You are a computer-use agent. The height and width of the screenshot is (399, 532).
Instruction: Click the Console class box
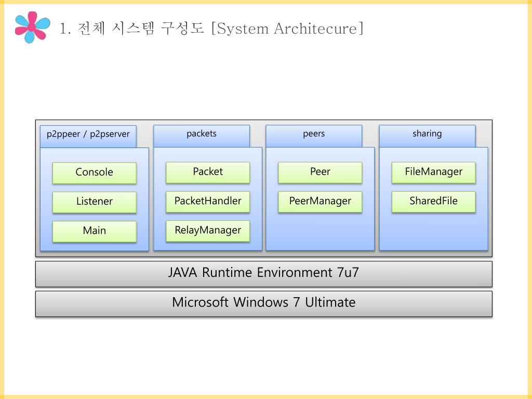coord(95,173)
